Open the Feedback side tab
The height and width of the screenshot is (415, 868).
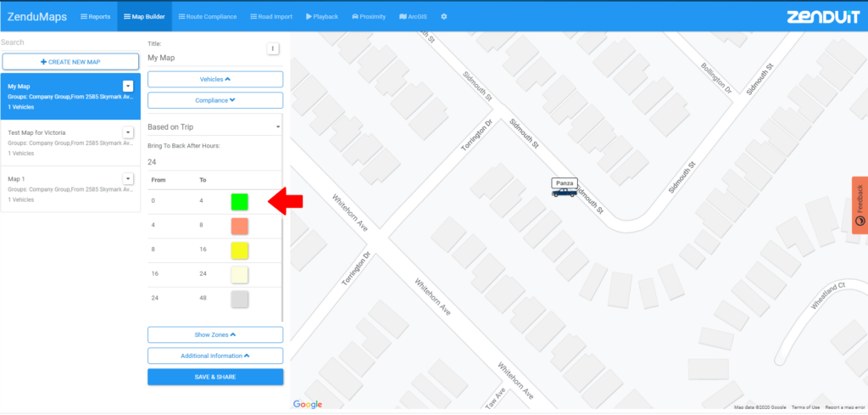click(x=860, y=205)
